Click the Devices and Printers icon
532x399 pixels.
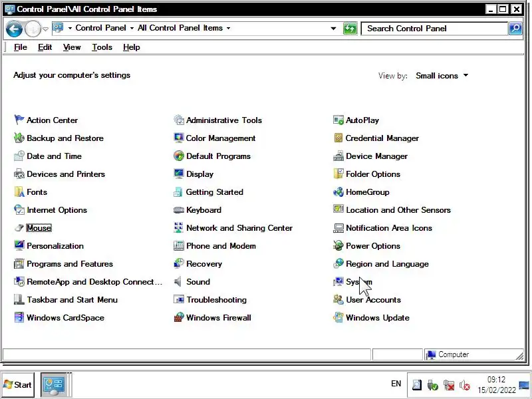point(19,174)
